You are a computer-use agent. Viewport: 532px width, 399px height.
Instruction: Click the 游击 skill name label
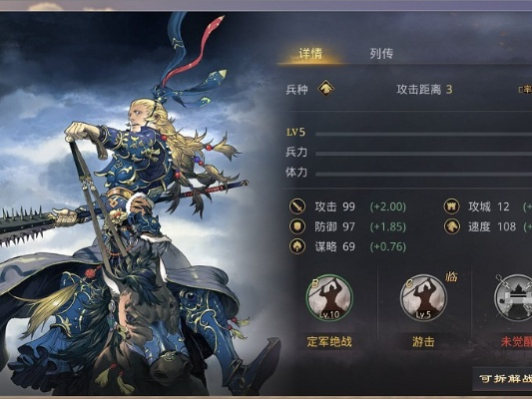(x=423, y=342)
